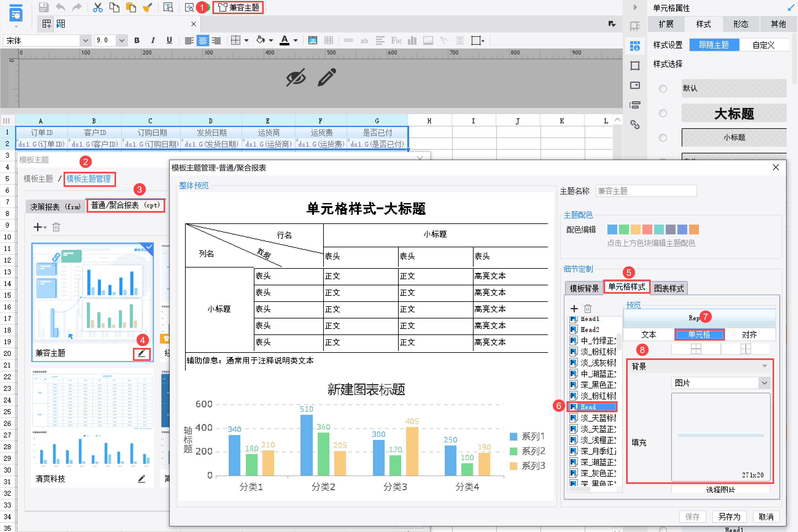Click the add theme plus icon
The image size is (798, 532).
pyautogui.click(x=37, y=227)
